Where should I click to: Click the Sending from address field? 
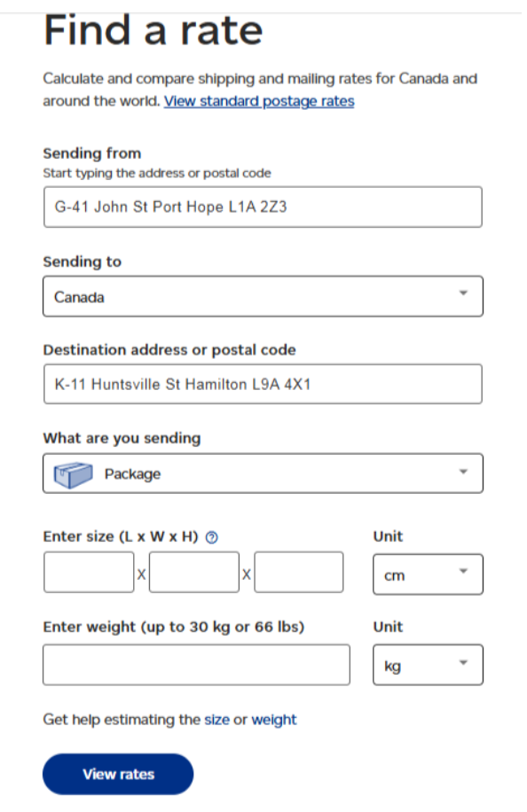coord(262,207)
